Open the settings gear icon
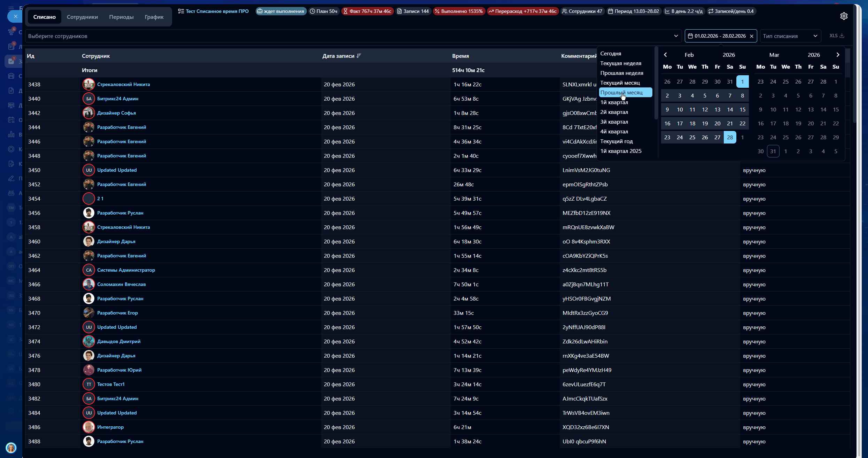 point(844,16)
